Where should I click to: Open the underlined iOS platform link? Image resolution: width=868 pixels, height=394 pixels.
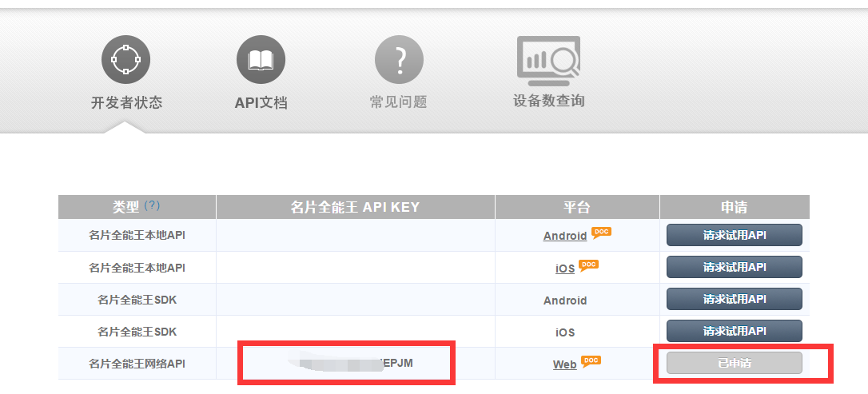pos(564,269)
